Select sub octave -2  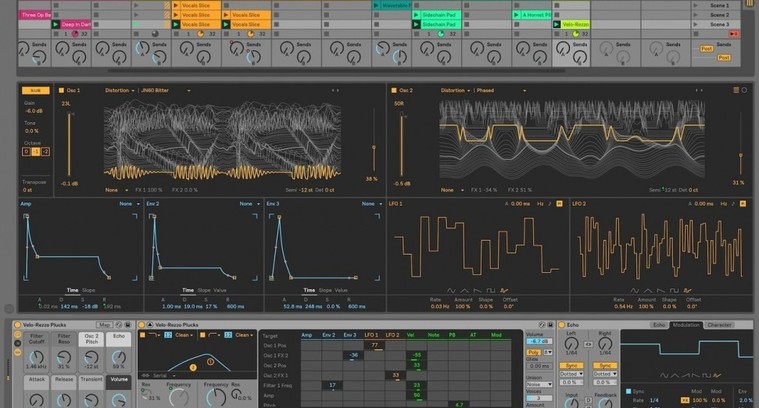pyautogui.click(x=45, y=152)
